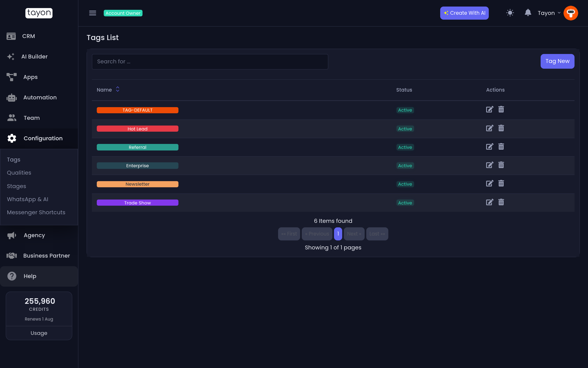
Task: Open the notifications bell
Action: pyautogui.click(x=528, y=13)
